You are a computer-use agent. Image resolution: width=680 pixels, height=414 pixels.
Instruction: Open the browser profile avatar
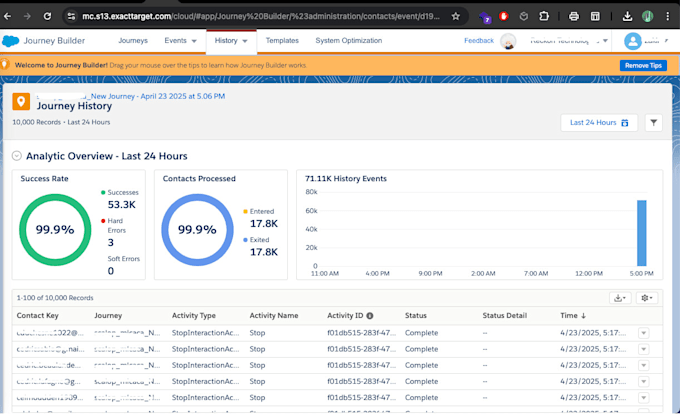(x=647, y=16)
